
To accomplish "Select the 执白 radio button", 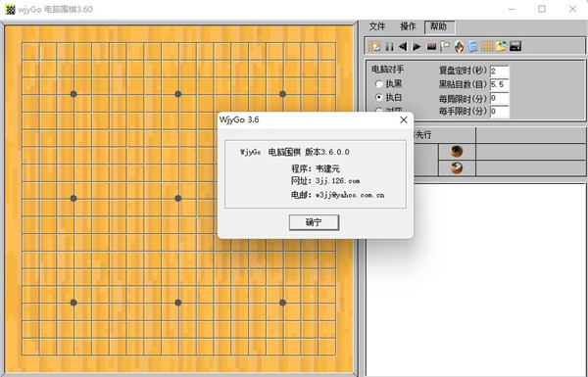I will click(x=379, y=98).
